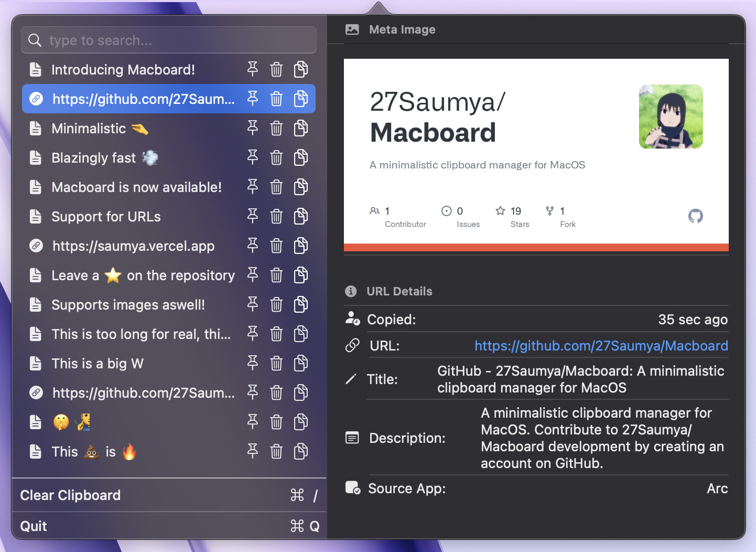Pin the "This 💩 is 🔥" entry

tap(253, 451)
